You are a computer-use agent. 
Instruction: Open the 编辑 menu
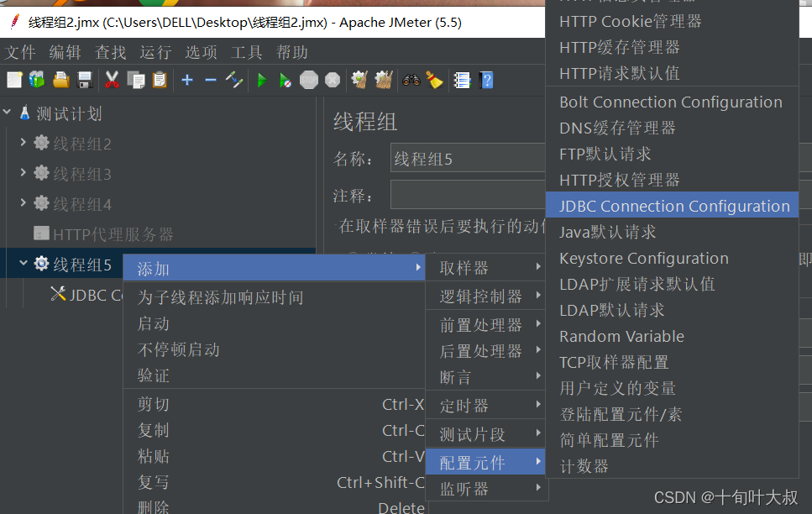[65, 52]
